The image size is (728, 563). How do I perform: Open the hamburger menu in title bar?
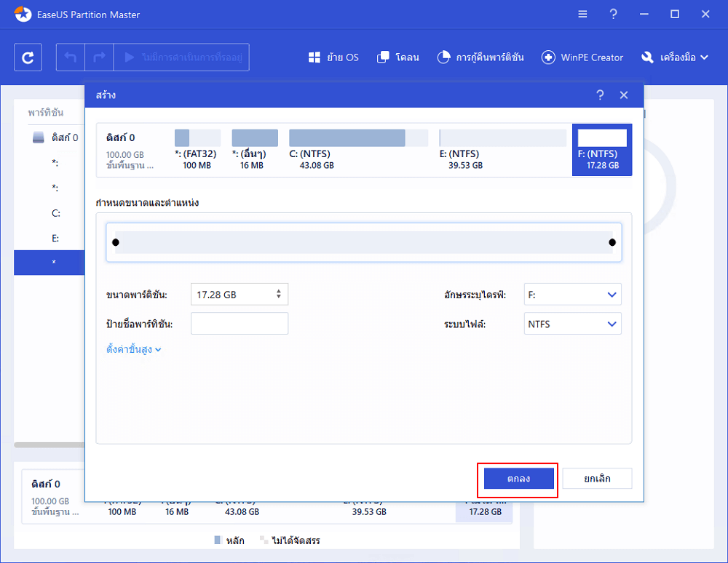pyautogui.click(x=582, y=15)
